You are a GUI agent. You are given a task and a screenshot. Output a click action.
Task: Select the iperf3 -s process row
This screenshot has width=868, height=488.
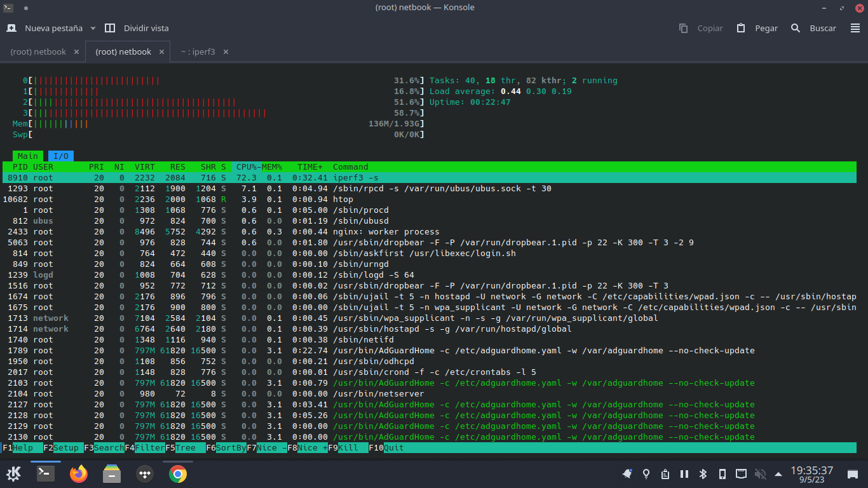point(430,177)
